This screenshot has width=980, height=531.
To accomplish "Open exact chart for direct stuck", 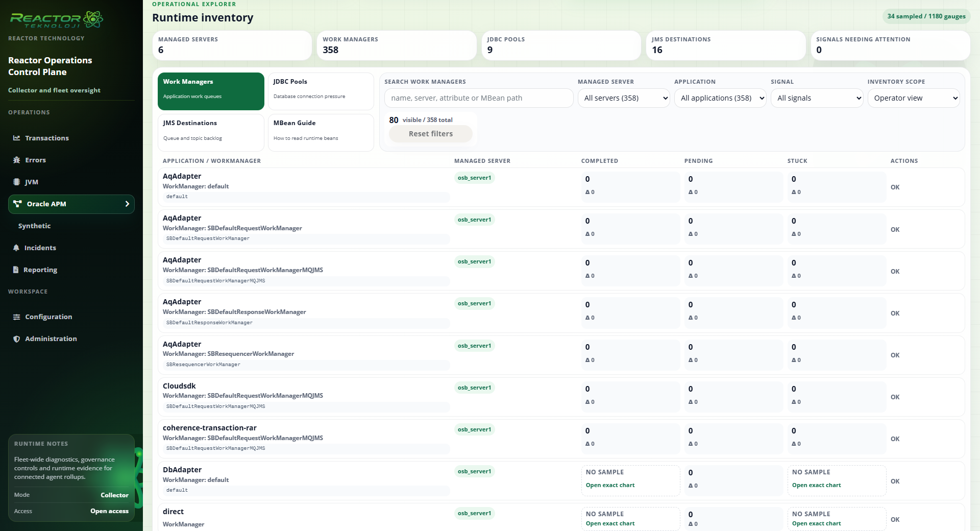I will [816, 523].
